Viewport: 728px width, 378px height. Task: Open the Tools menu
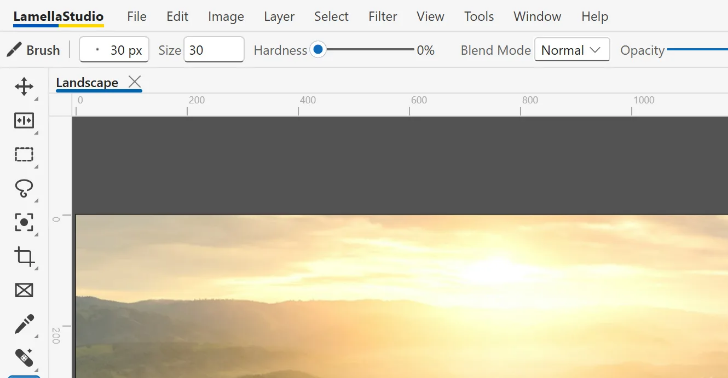pyautogui.click(x=479, y=17)
